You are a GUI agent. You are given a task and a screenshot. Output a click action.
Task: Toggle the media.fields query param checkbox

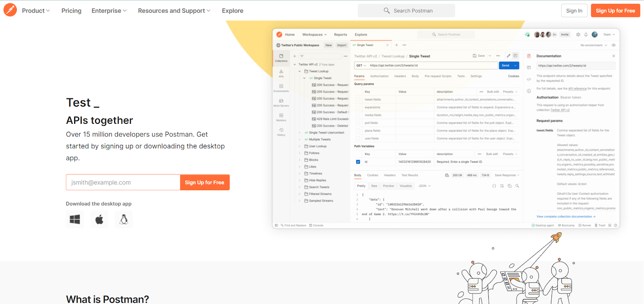[358, 115]
